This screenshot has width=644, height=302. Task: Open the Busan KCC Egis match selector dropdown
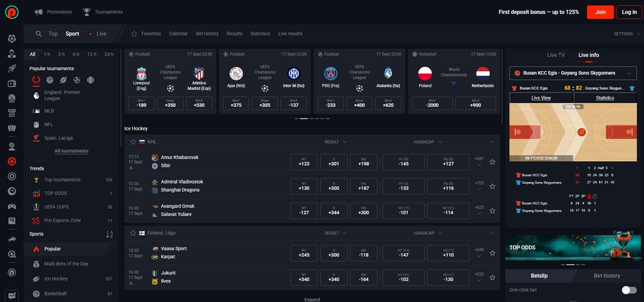pyautogui.click(x=573, y=73)
